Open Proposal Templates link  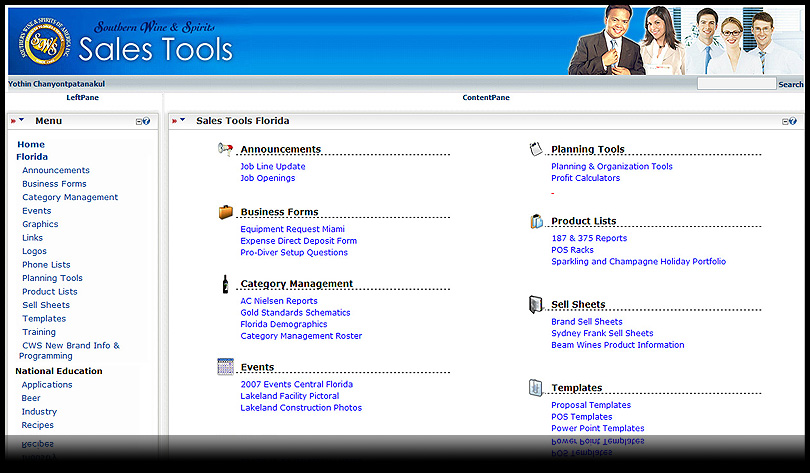point(591,405)
